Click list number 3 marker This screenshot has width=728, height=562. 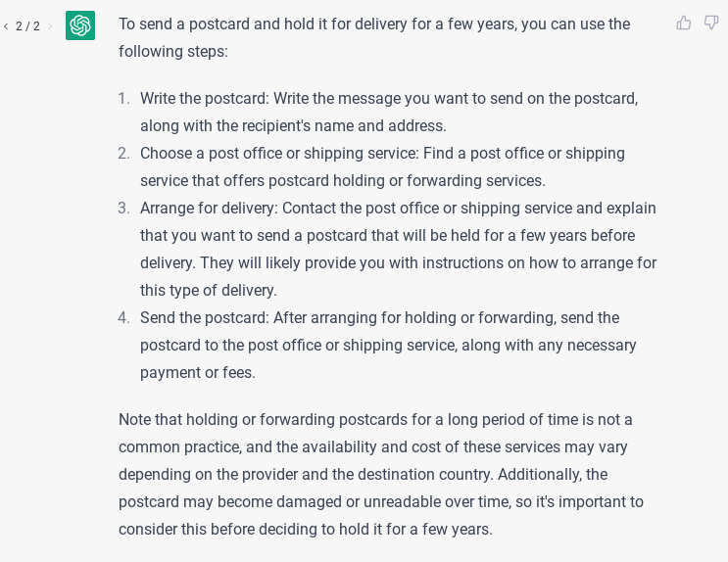123,209
